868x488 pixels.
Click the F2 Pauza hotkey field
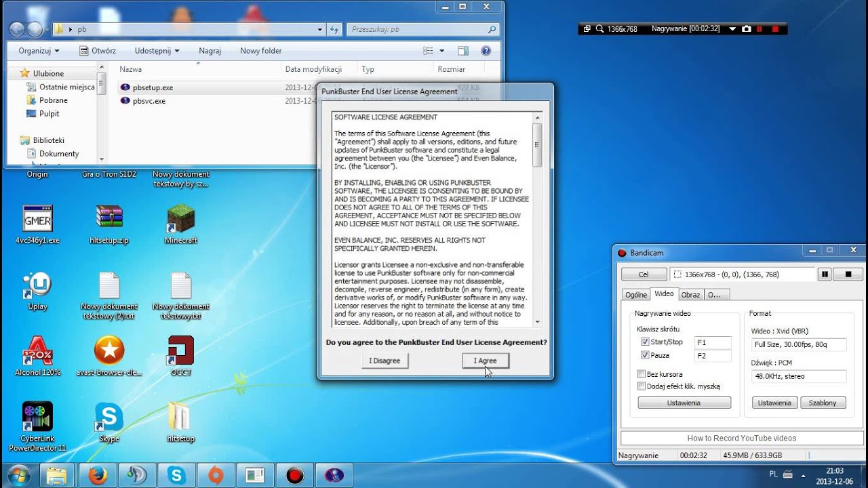pyautogui.click(x=713, y=356)
